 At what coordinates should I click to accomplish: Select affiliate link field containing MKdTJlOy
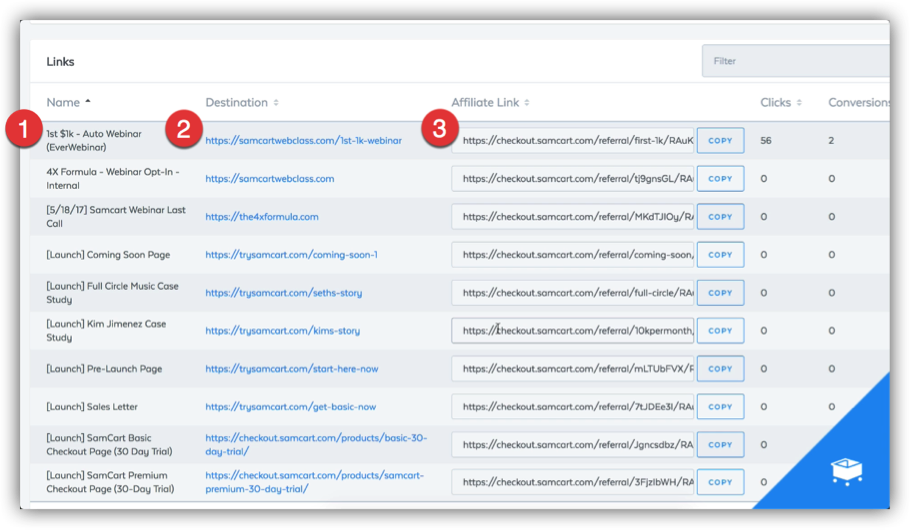click(x=573, y=217)
